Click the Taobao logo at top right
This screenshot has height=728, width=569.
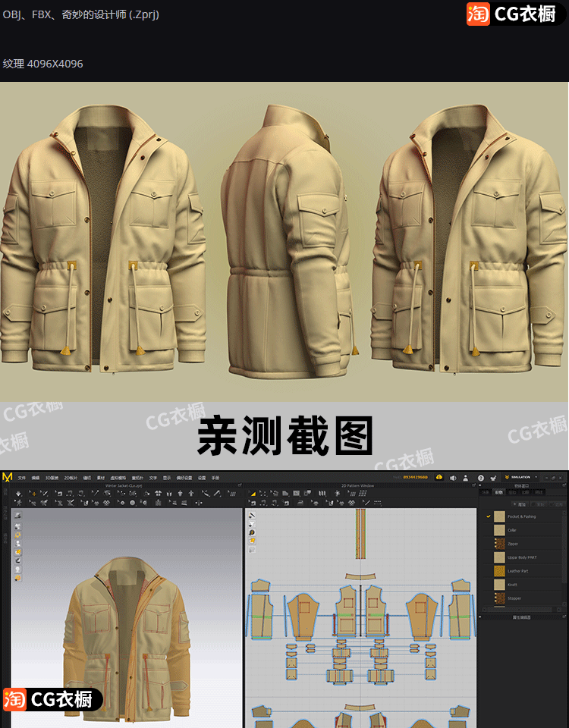(478, 14)
